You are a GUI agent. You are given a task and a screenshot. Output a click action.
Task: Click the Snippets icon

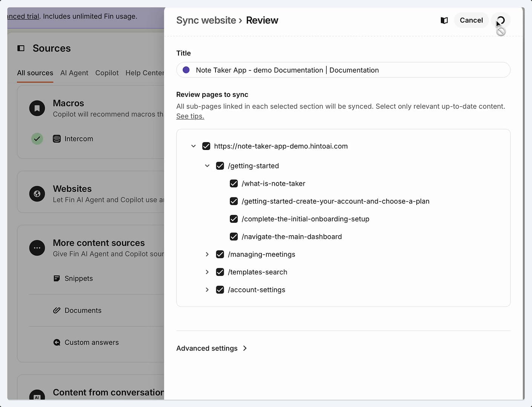(x=57, y=278)
